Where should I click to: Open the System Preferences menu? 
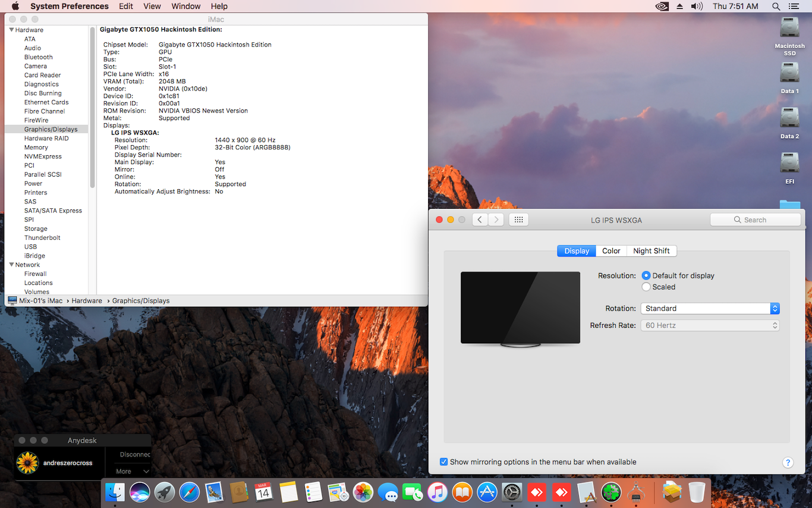point(70,7)
